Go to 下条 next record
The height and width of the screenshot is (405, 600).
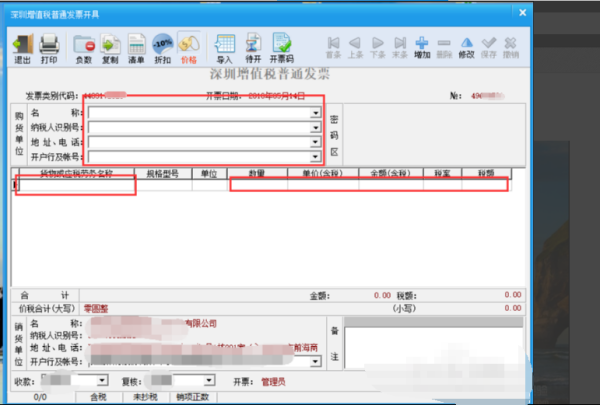point(377,48)
